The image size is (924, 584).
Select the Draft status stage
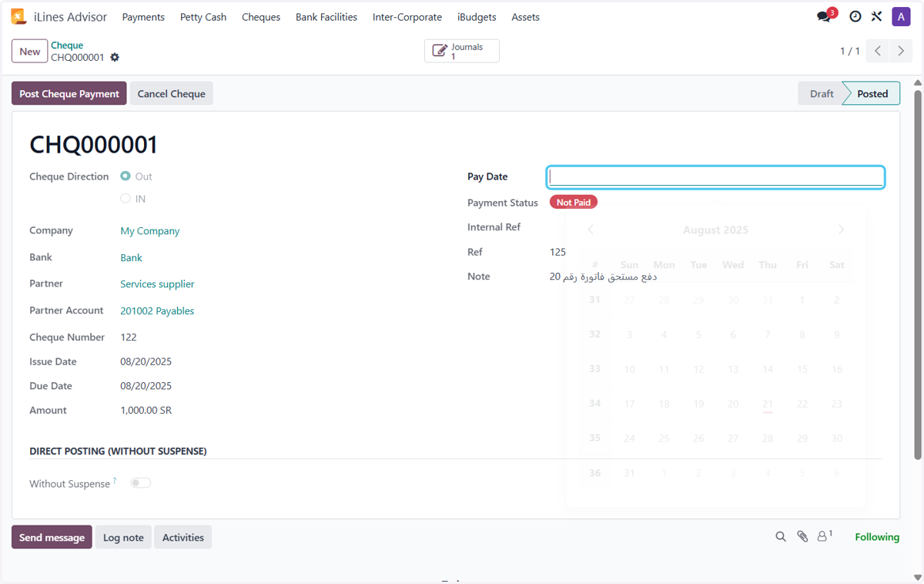pos(821,93)
